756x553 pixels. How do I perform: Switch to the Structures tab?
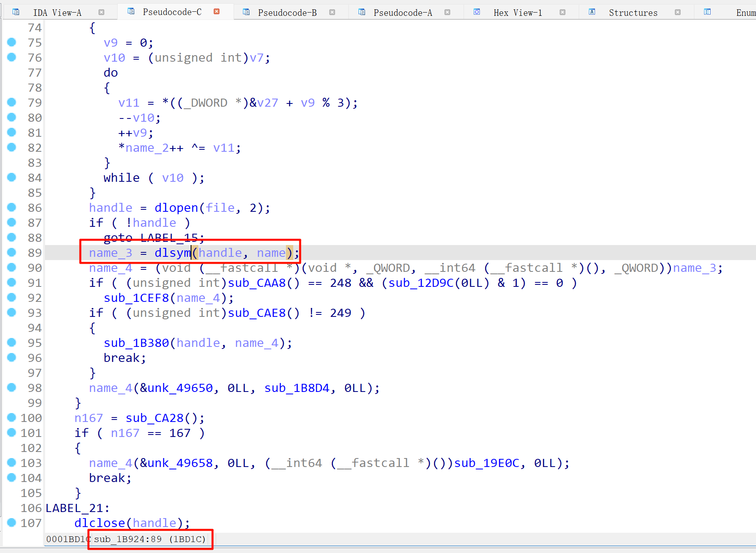(x=633, y=13)
